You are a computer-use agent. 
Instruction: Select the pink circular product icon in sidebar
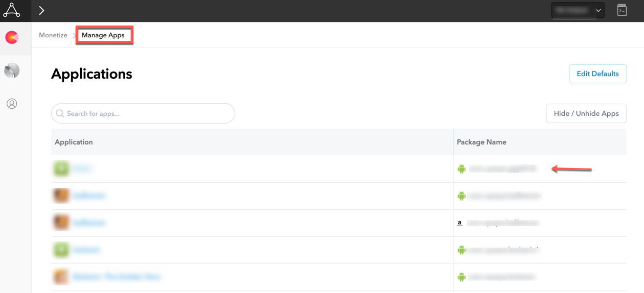click(12, 37)
